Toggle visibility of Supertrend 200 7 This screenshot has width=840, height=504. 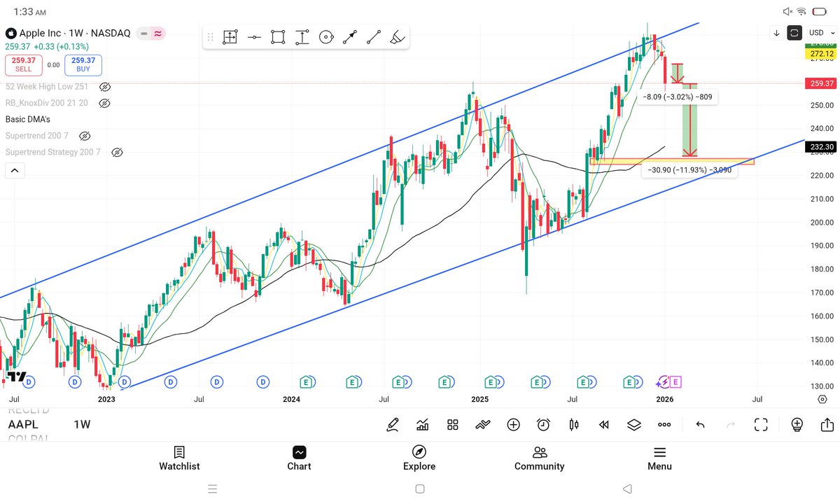tap(85, 135)
